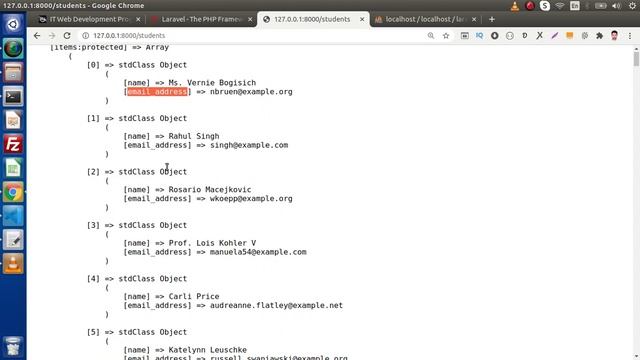Reload the students page

(x=67, y=36)
